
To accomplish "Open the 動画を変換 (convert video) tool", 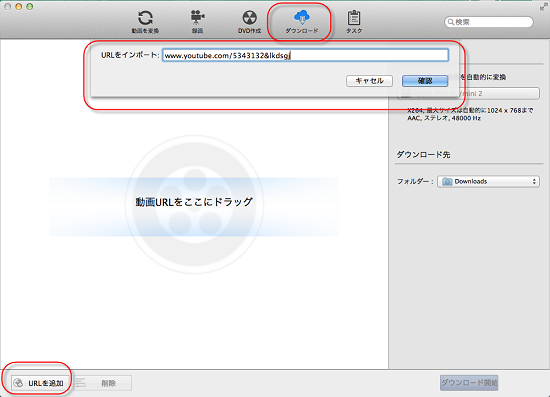I will 145,22.
